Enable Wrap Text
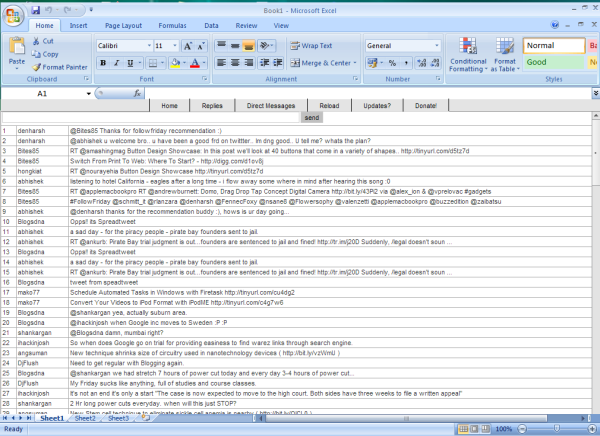Viewport: 600px width, 436px height. [311, 46]
